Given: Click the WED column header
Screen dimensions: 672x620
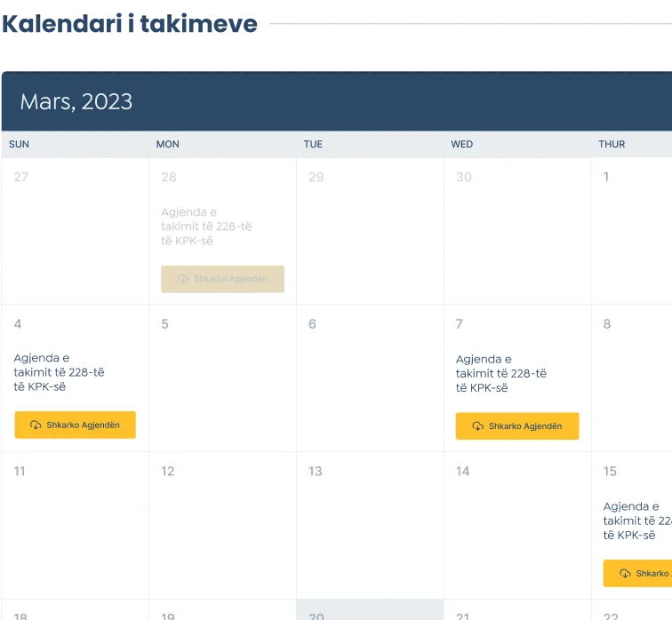Looking at the screenshot, I should pos(462,144).
